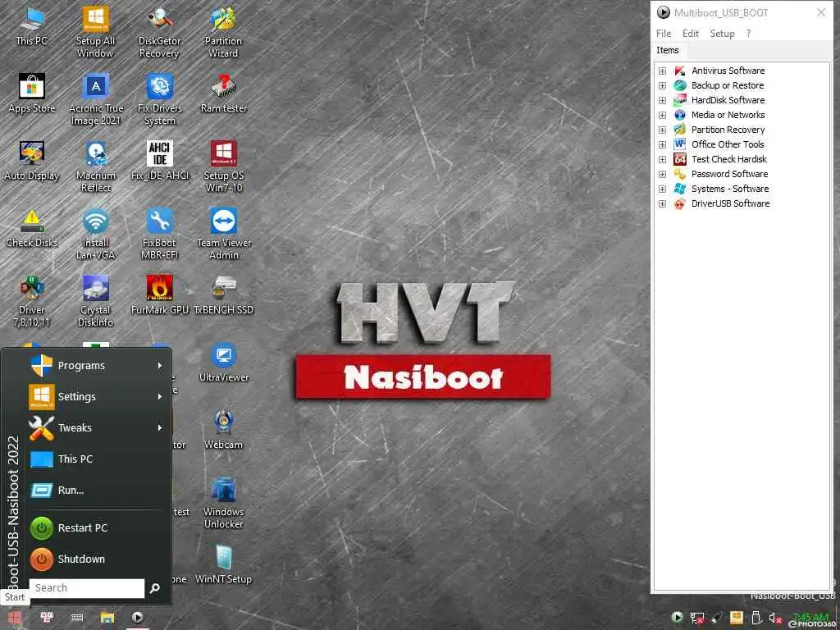Image resolution: width=840 pixels, height=630 pixels.
Task: Open Auto Display desktop icon
Action: click(x=32, y=162)
